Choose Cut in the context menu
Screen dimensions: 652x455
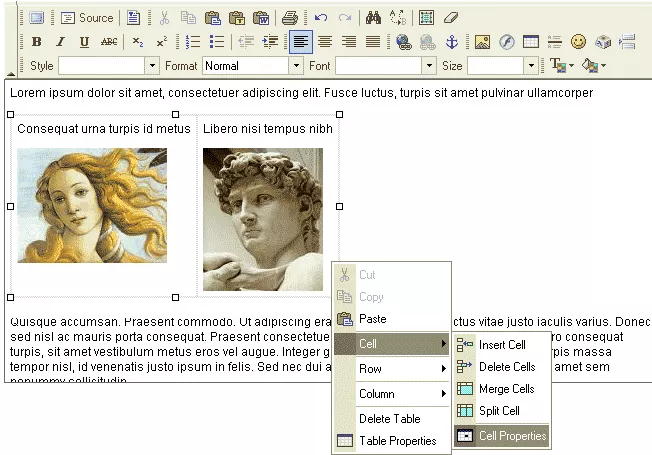click(x=392, y=275)
